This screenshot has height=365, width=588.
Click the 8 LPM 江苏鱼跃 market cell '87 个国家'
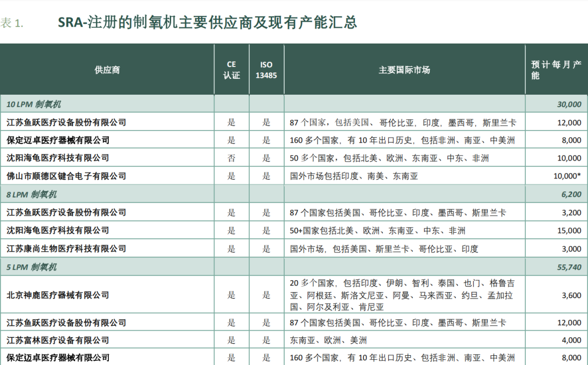[398, 212]
